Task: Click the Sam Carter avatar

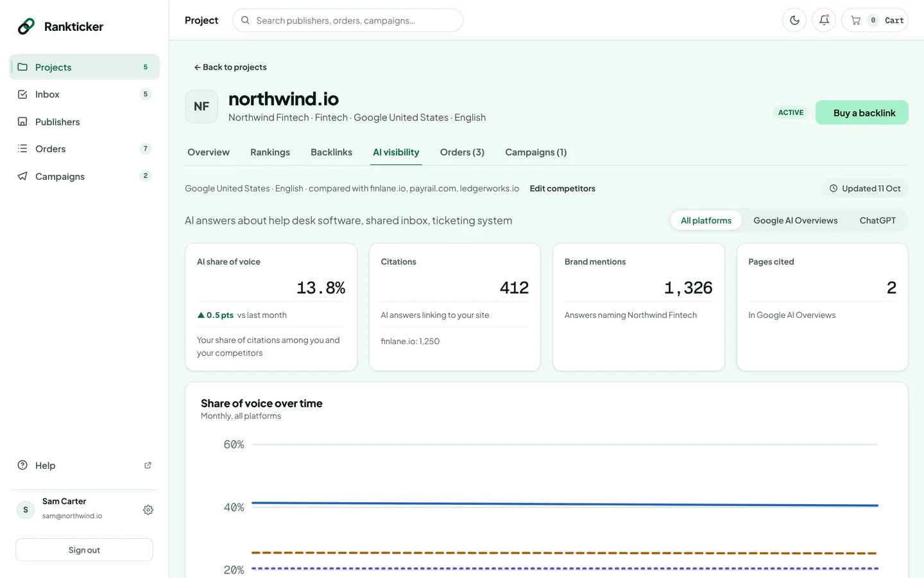Action: point(26,510)
